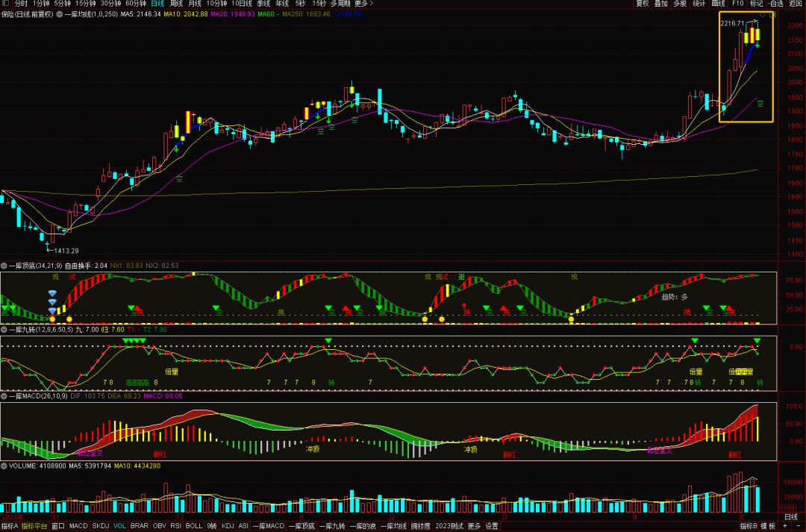Toggle the 叠加 overlay option

click(x=660, y=4)
